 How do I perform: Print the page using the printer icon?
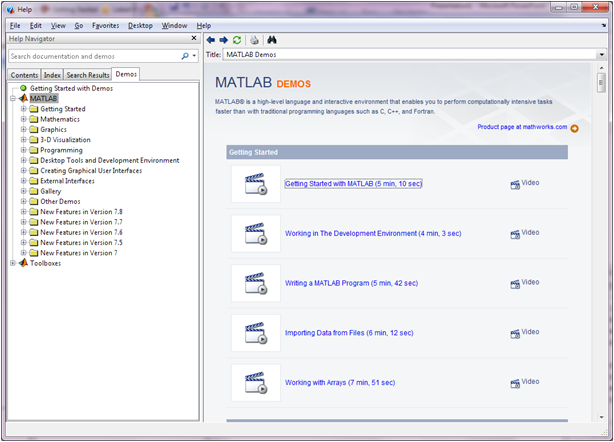pos(254,40)
